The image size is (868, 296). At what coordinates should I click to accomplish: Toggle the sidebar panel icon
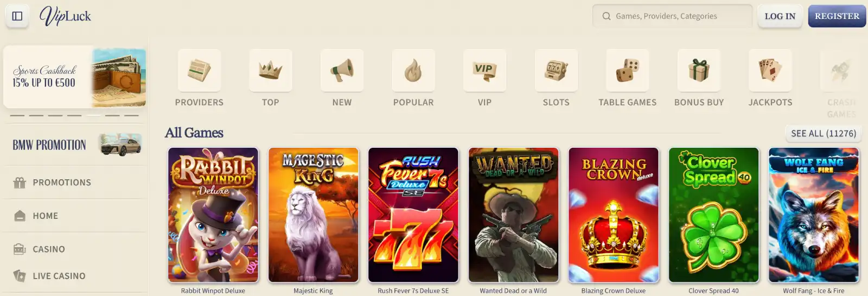[17, 16]
